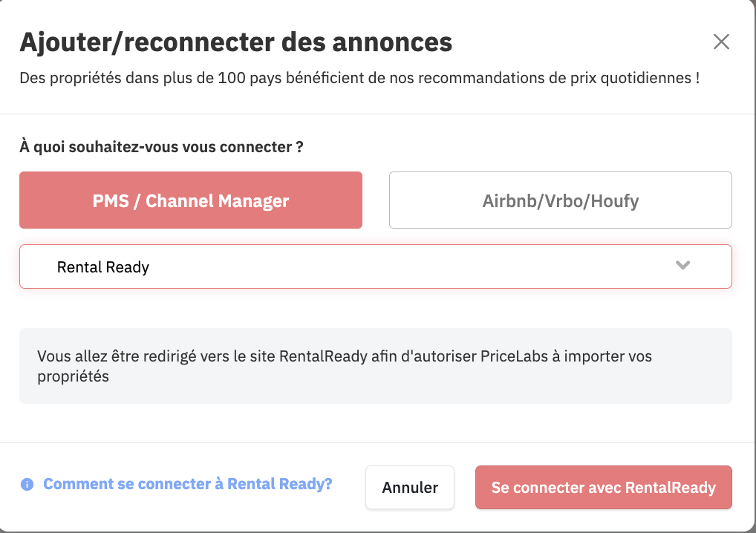Click the white space right of Rental Ready text
Image resolution: width=756 pixels, height=533 pixels.
[x=410, y=266]
